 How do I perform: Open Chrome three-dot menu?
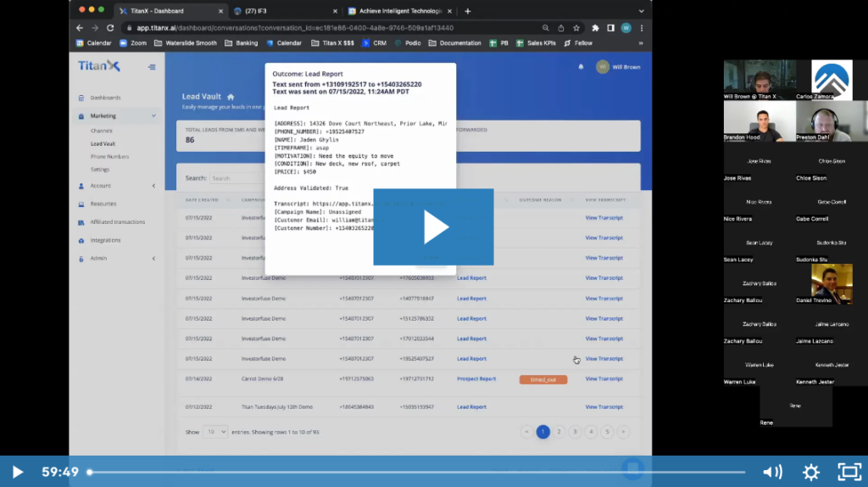pos(642,28)
